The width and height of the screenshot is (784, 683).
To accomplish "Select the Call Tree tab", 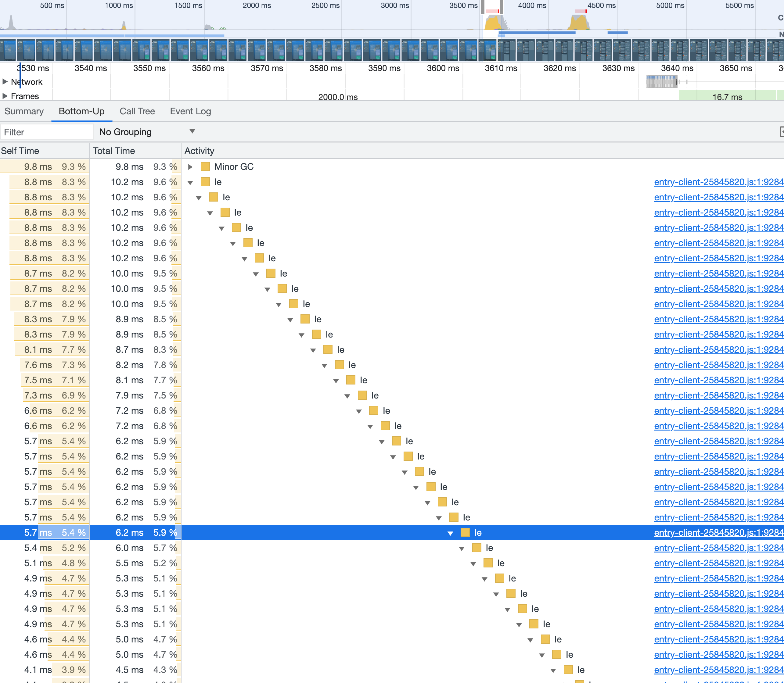I will pyautogui.click(x=137, y=111).
